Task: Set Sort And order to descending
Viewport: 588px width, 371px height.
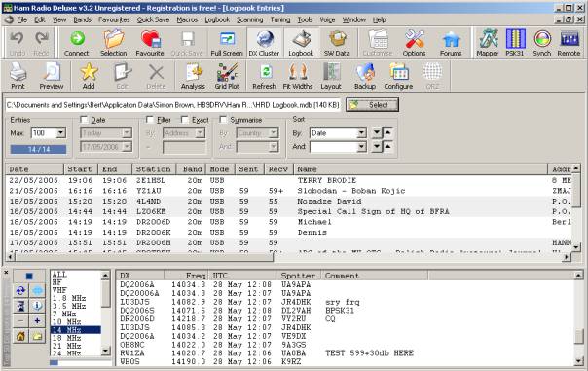Action: click(x=377, y=147)
